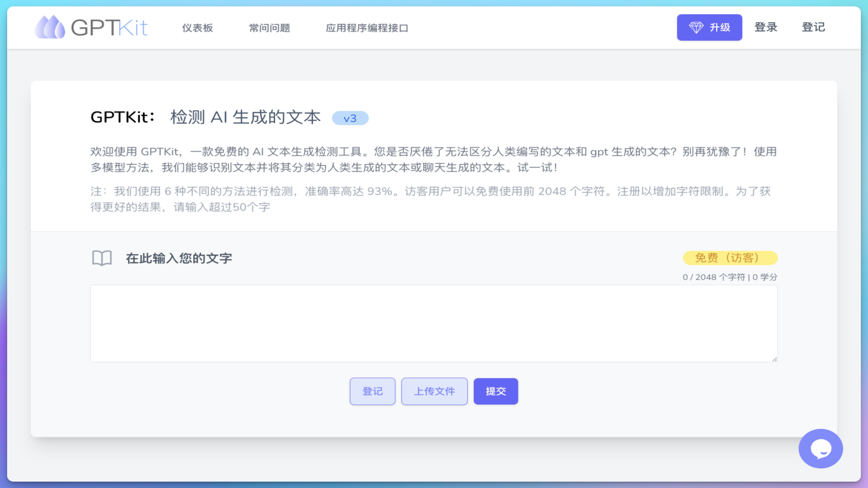The height and width of the screenshot is (488, 868).
Task: Focus the large text input area
Action: 433,323
